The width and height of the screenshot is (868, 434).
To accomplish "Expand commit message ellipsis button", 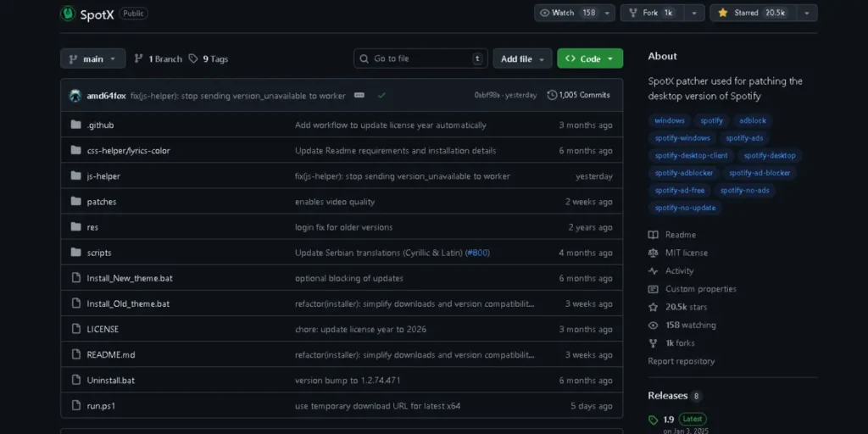I will pos(359,95).
